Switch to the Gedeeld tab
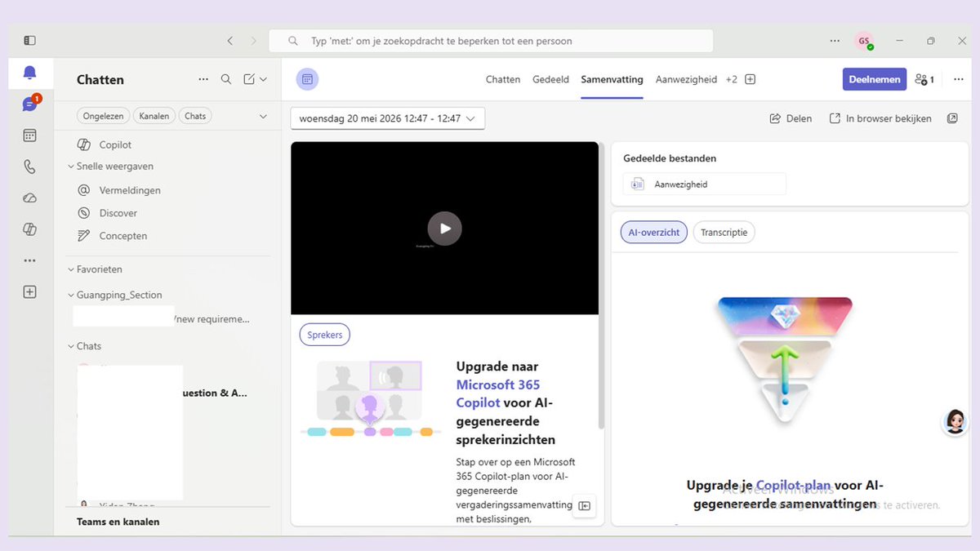 [x=550, y=79]
